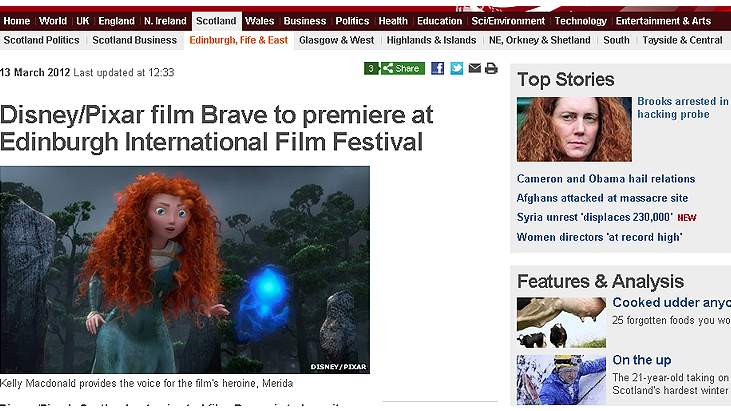Image resolution: width=731 pixels, height=411 pixels.
Task: Email this article envelope icon
Action: (475, 68)
